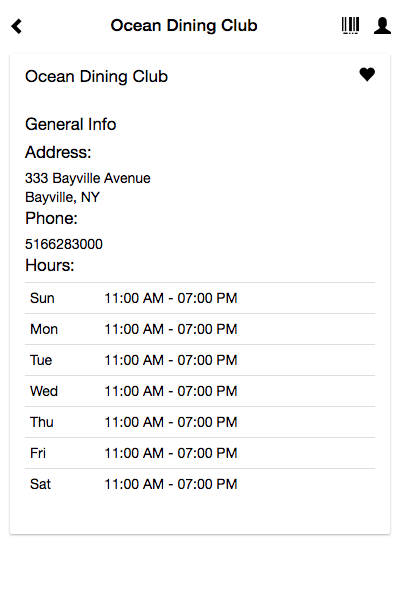Select the Ocean Dining Club card title
This screenshot has height=600, width=400.
(96, 77)
